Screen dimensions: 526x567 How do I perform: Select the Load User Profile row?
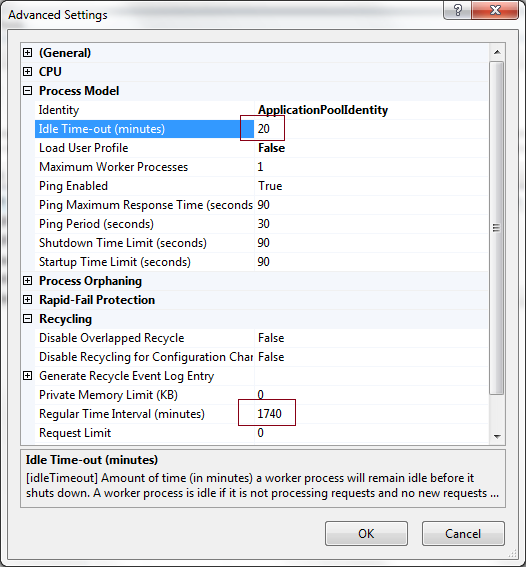pyautogui.click(x=261, y=148)
